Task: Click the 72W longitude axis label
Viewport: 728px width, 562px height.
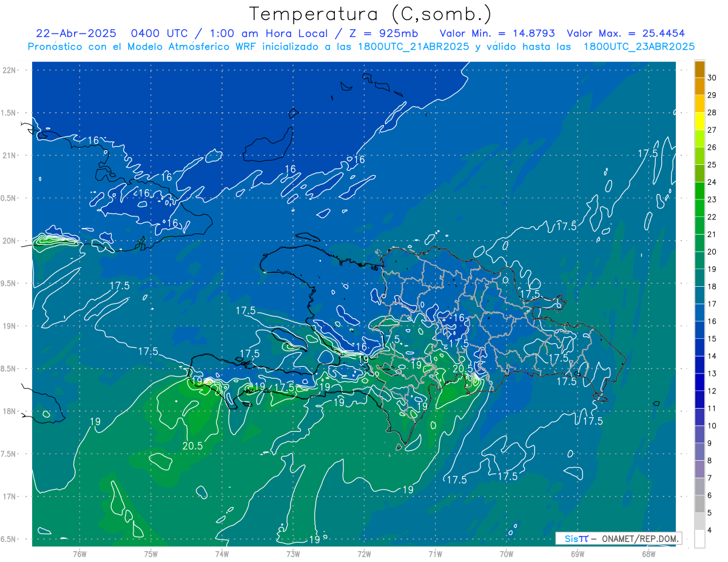Action: pyautogui.click(x=364, y=554)
